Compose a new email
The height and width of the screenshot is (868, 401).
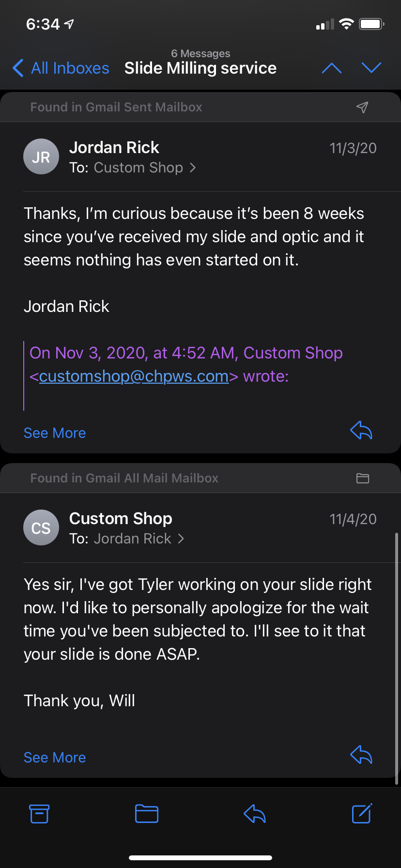coord(362,814)
